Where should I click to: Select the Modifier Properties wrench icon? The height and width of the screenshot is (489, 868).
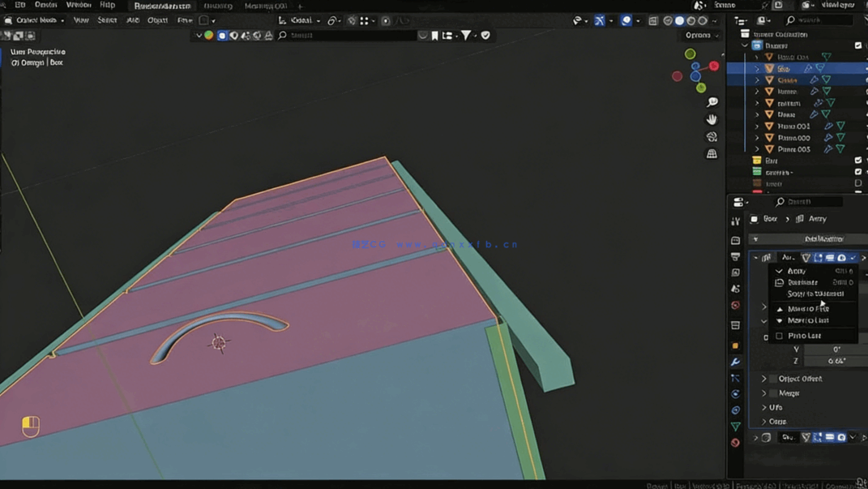click(736, 362)
